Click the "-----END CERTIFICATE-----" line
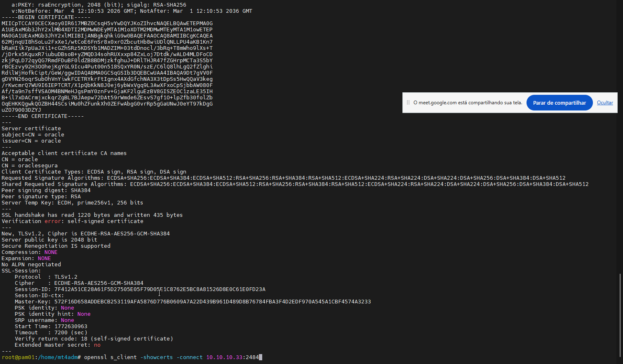Viewport: 623px width, 364px height. pos(42,116)
